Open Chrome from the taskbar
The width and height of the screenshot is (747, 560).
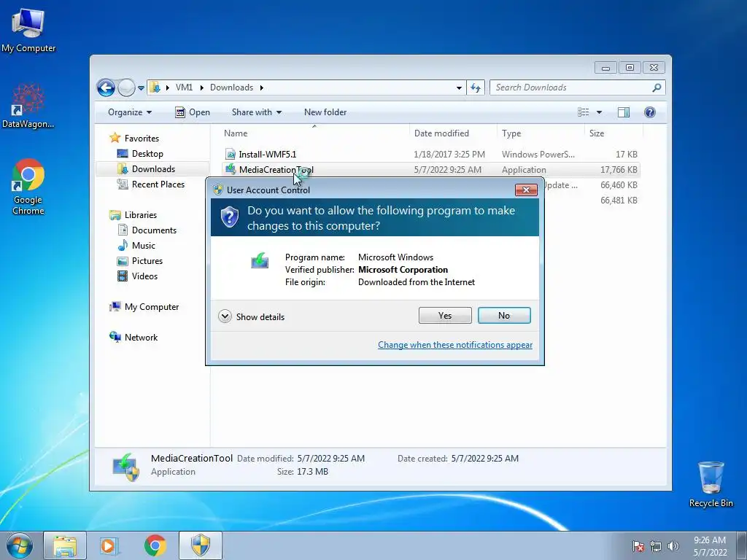click(155, 545)
